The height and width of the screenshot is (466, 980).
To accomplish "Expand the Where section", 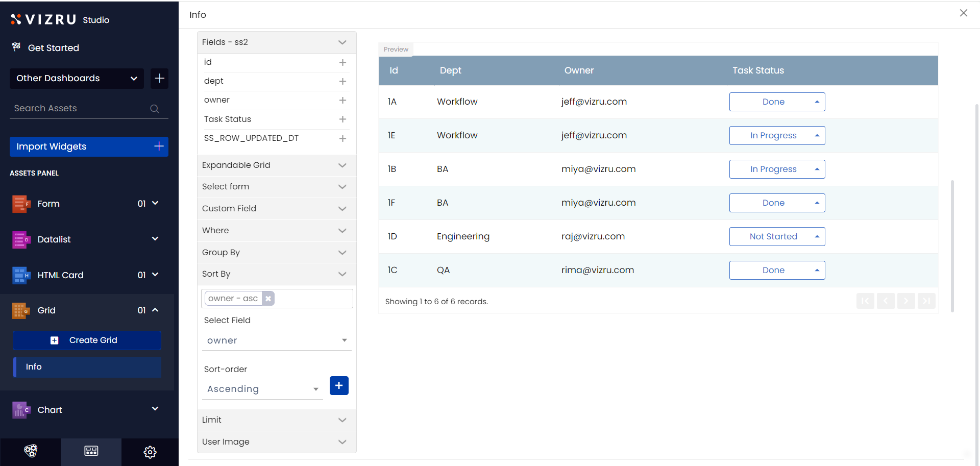I will click(x=276, y=231).
